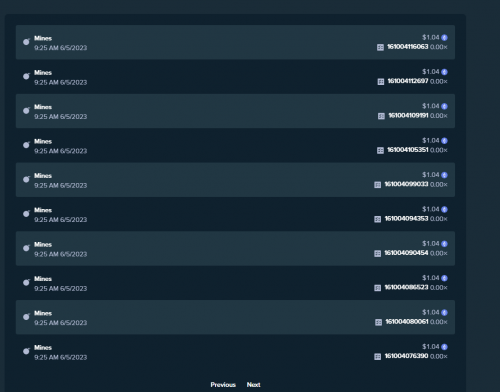
Task: Click the bet slip icon left of 161004105351
Action: pos(380,150)
